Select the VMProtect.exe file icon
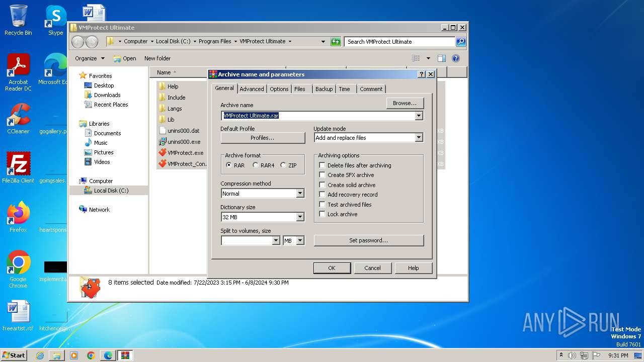This screenshot has width=644, height=362. 162,153
